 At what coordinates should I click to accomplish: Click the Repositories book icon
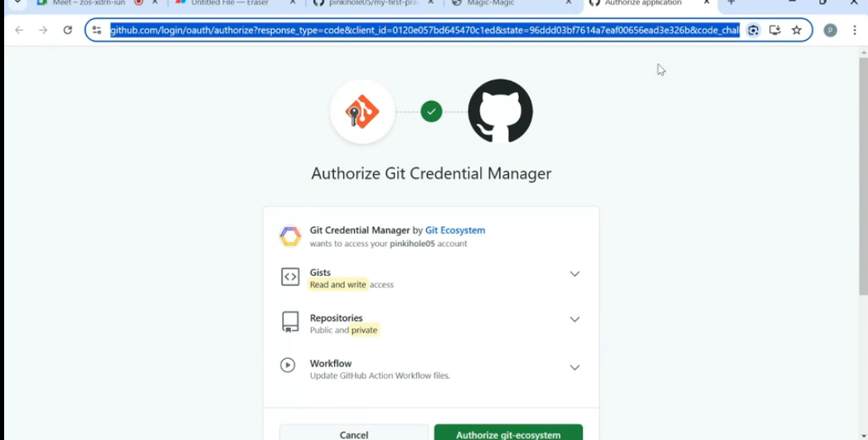[x=290, y=322]
